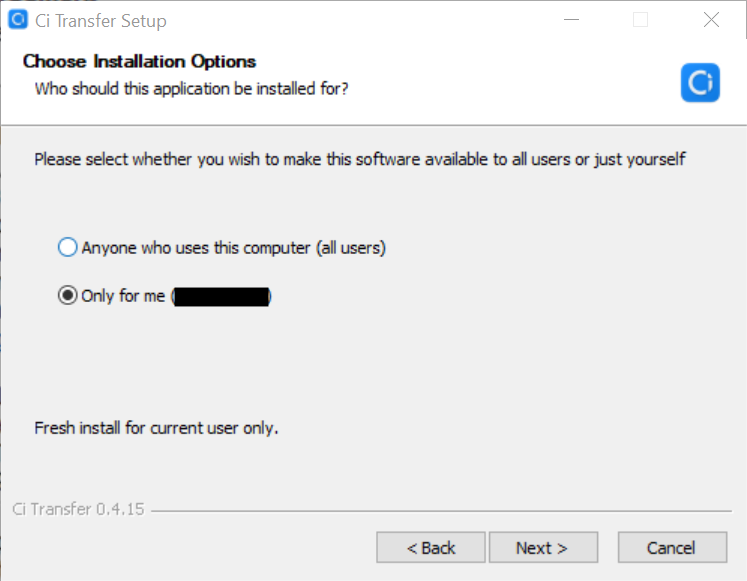Image resolution: width=747 pixels, height=581 pixels.
Task: Close the Ci Transfer Setup window
Action: (711, 20)
